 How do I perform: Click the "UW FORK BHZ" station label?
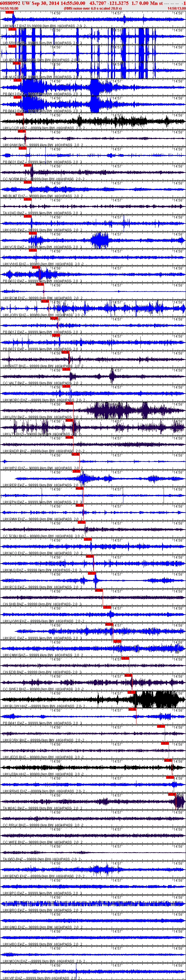click(x=15, y=740)
